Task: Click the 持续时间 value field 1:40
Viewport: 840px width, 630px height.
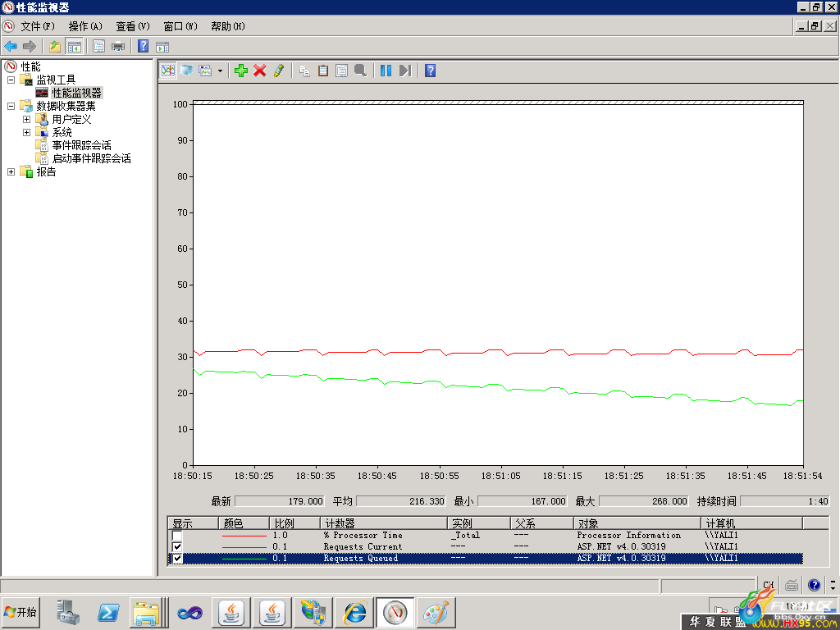Action: 784,501
